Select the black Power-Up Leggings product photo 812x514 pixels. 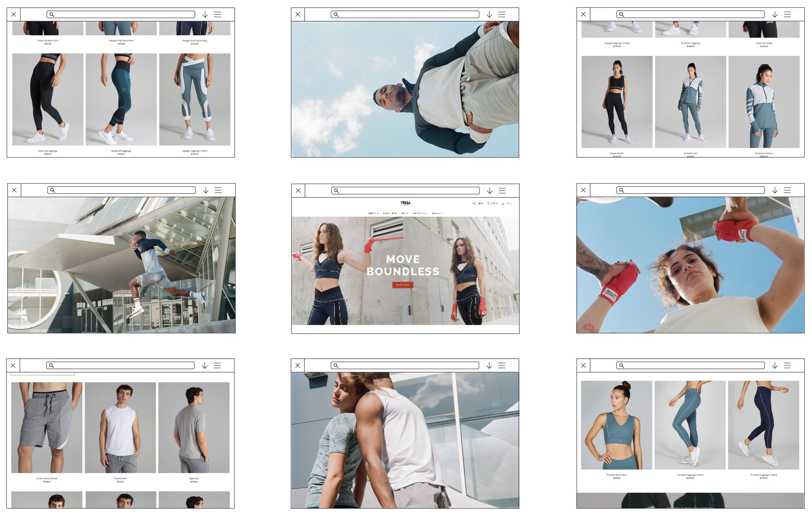pos(47,99)
